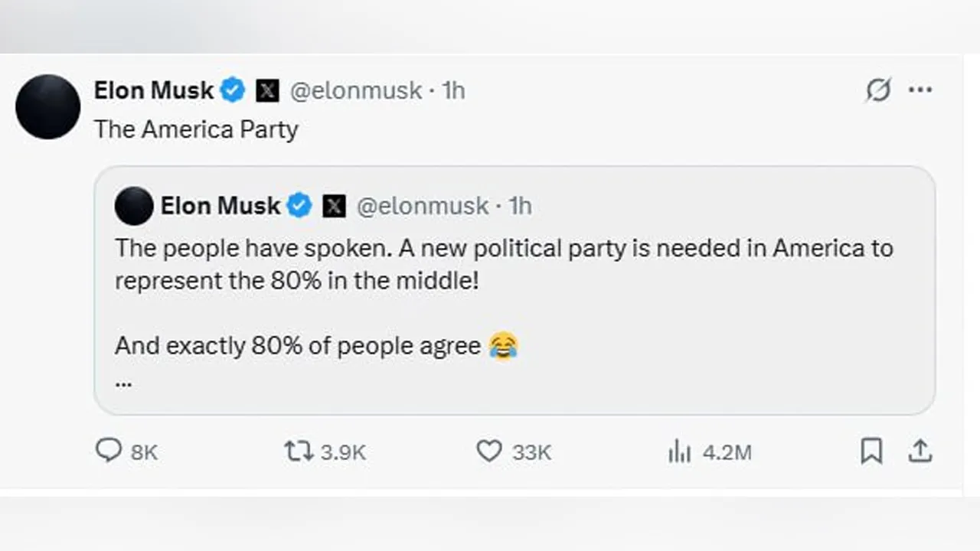Click the share post icon
The image size is (980, 551).
pos(920,451)
